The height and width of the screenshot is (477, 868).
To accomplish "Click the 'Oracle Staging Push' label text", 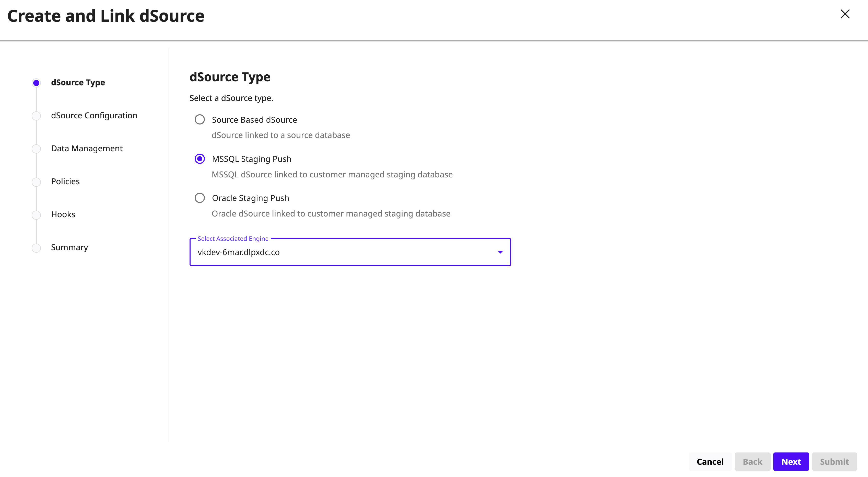I will [x=250, y=198].
